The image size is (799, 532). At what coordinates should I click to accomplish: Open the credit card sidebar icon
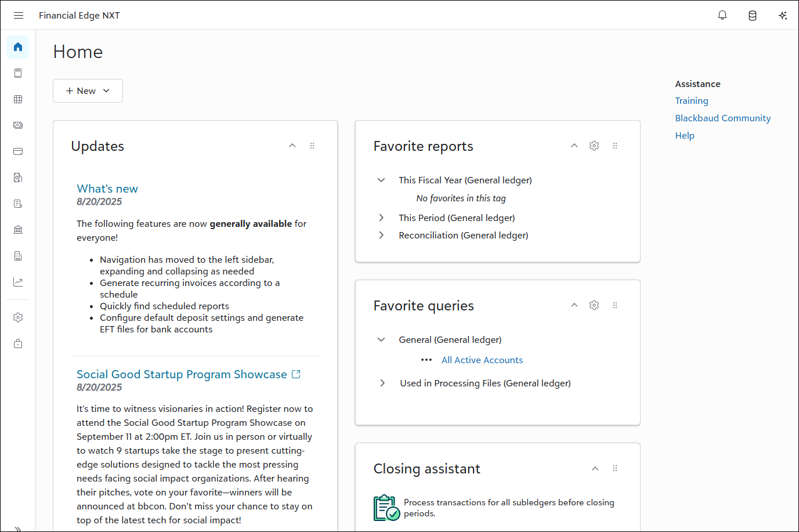tap(18, 151)
